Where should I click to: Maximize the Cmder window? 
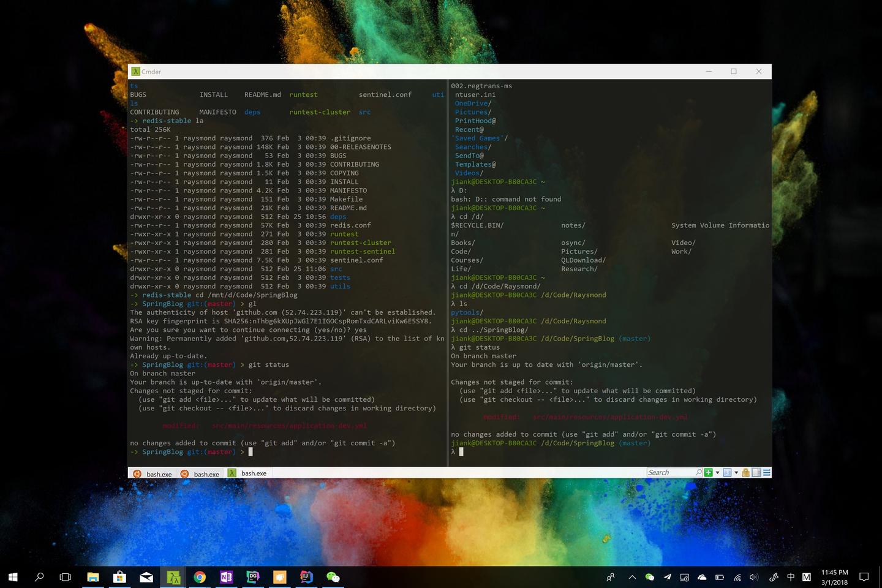(734, 72)
